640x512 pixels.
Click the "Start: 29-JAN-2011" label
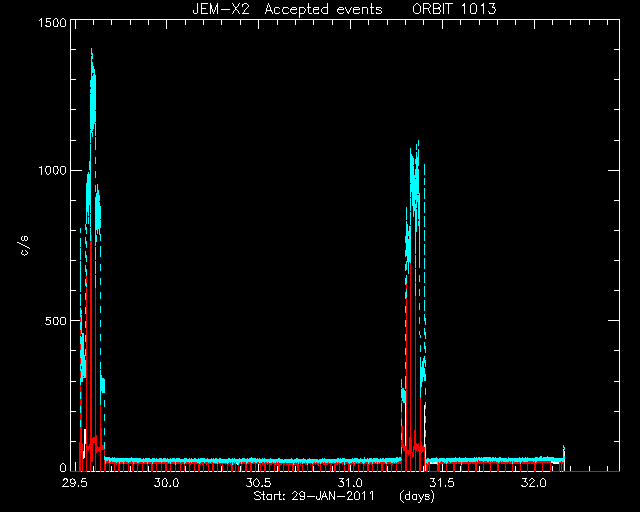coord(314,496)
